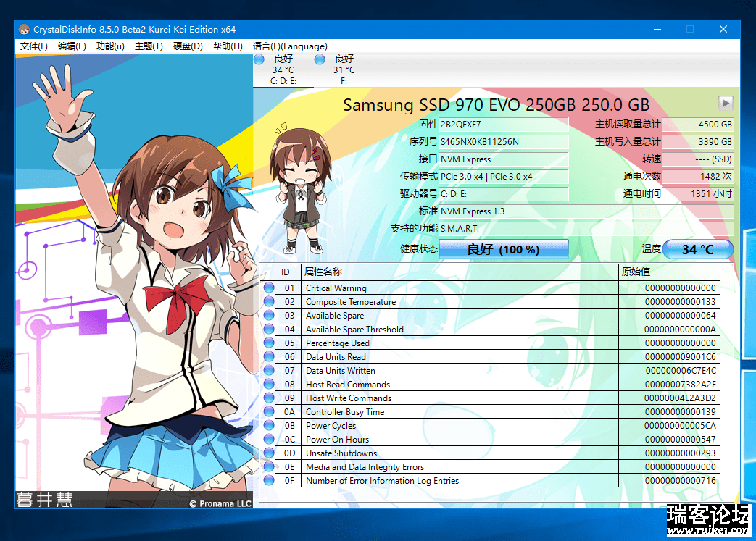The width and height of the screenshot is (756, 541).
Task: Click status icon of Media and Data Integrity Errors row
Action: point(269,467)
